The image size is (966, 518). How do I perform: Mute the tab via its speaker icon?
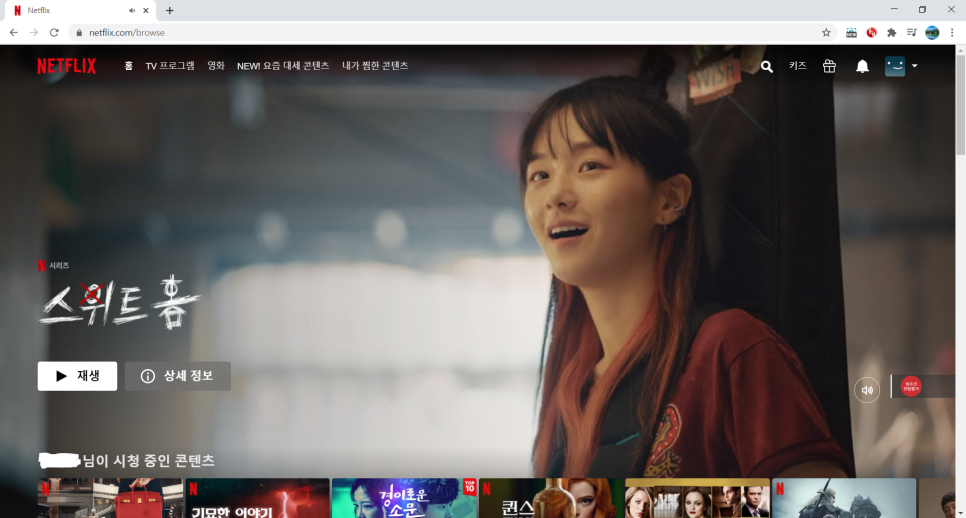click(x=132, y=10)
